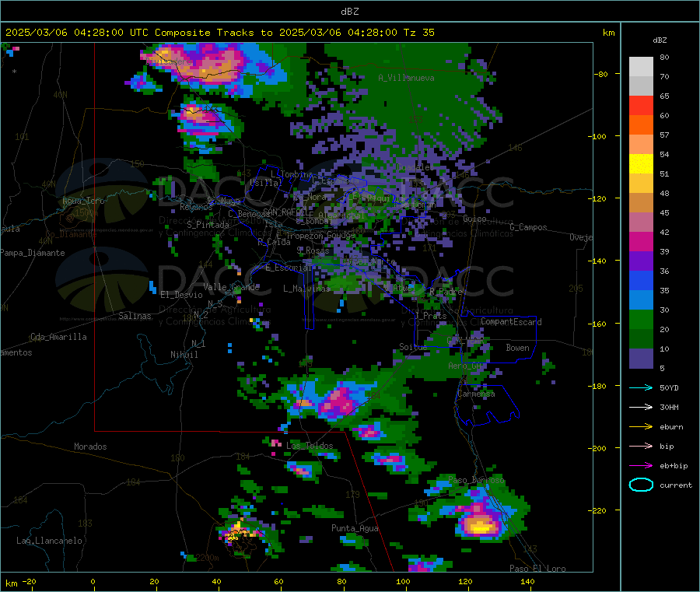
Task: Click the 'R_Padre' map label
Action: point(446,292)
